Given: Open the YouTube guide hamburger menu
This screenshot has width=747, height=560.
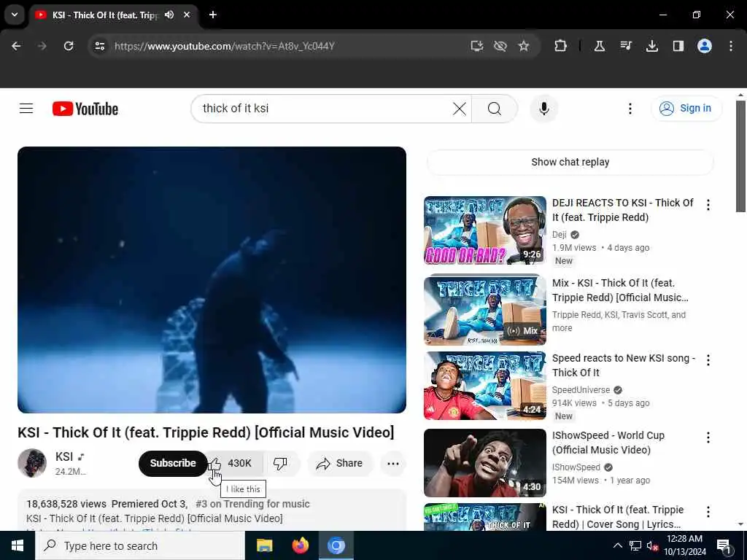Looking at the screenshot, I should click(26, 109).
